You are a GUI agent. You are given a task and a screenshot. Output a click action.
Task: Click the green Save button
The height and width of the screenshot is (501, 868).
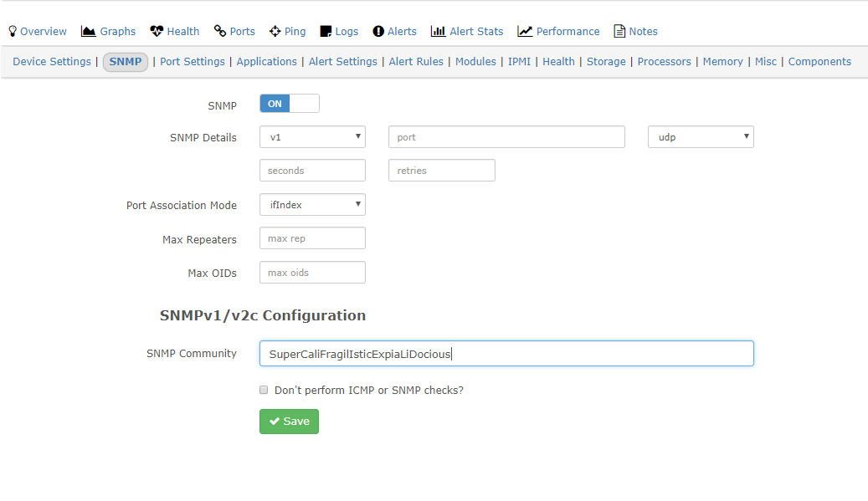point(289,422)
